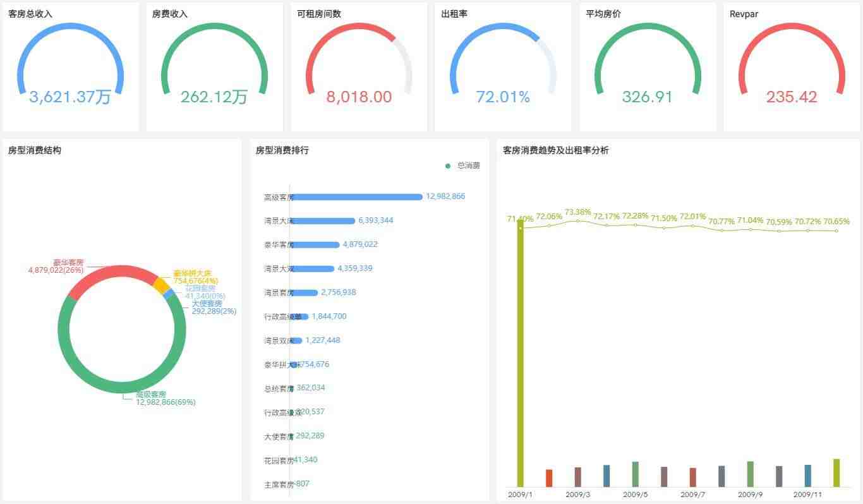Click the 73.38% data label
Viewport: 863px width, 504px height.
[578, 212]
